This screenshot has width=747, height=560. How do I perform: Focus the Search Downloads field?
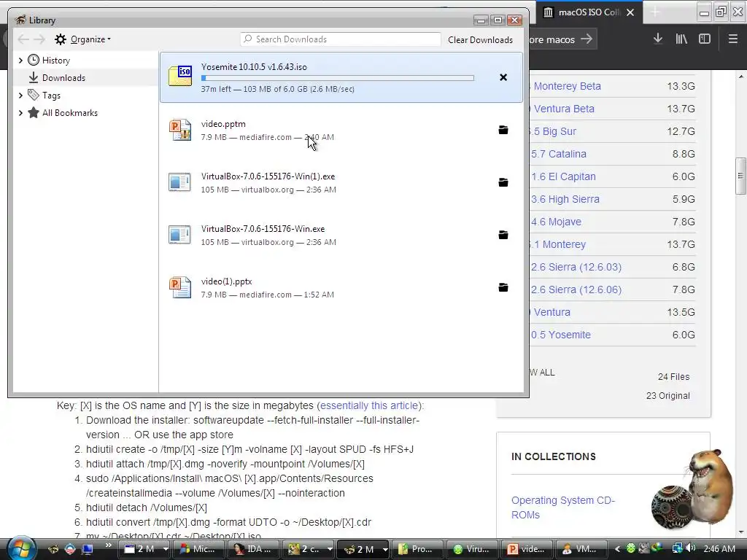click(341, 39)
